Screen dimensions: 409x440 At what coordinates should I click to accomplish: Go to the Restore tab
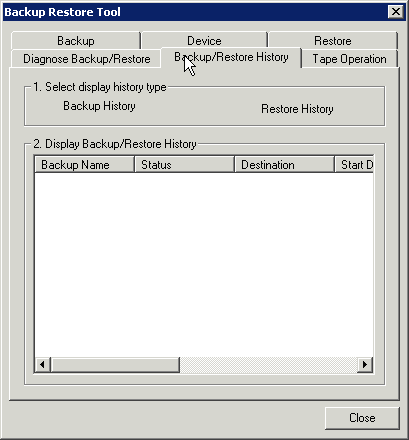333,41
